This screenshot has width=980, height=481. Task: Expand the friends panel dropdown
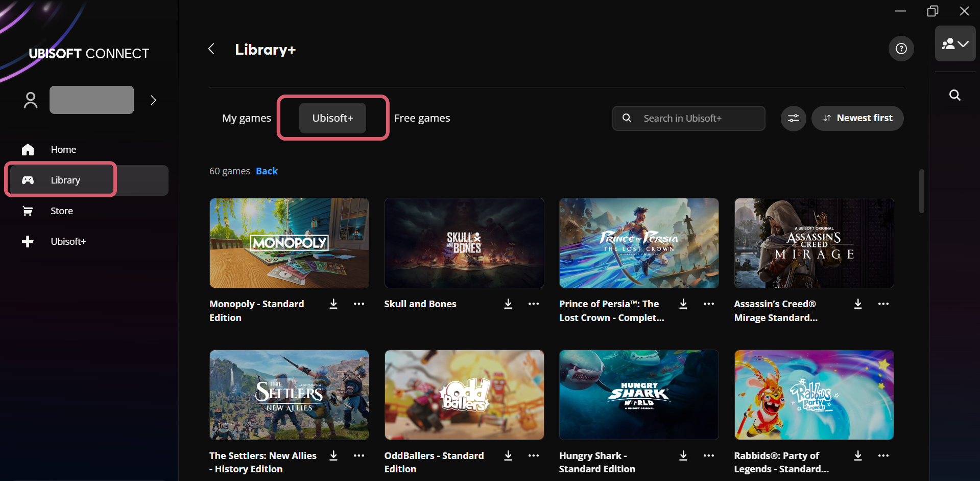955,44
